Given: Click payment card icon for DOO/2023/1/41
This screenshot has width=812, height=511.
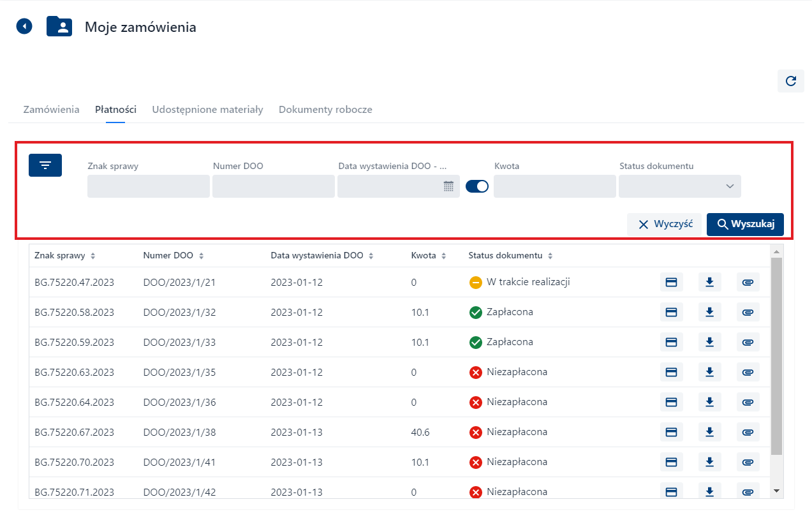Looking at the screenshot, I should point(671,462).
